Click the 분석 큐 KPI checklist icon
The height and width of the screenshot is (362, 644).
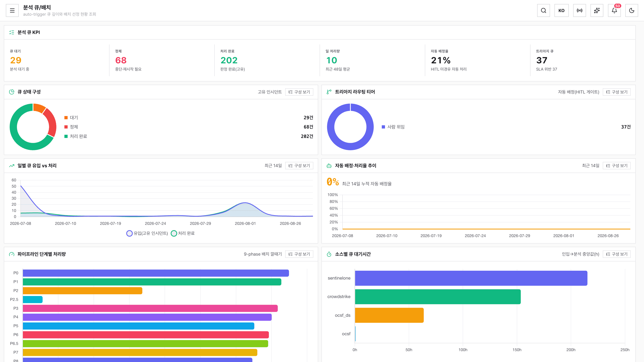point(11,32)
